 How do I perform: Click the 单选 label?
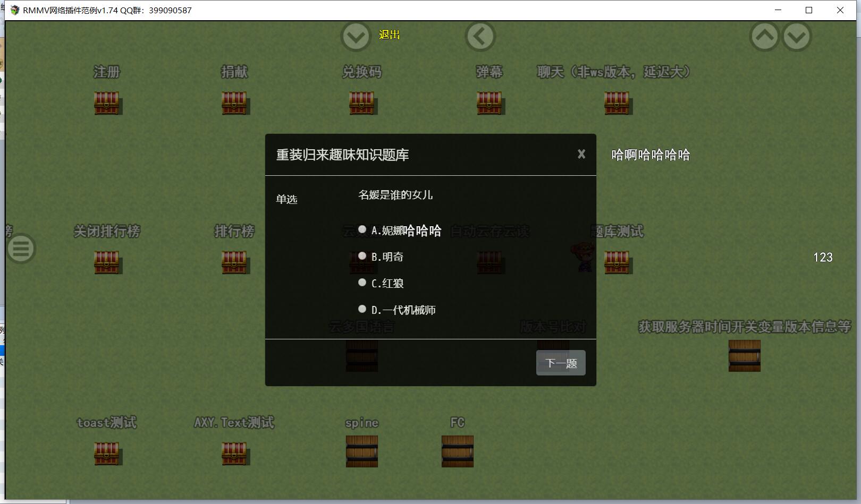[286, 199]
